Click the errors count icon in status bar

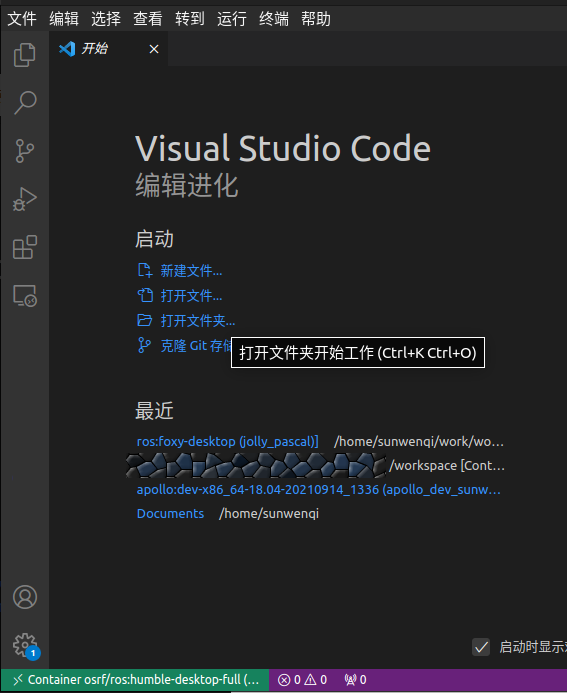[x=284, y=680]
